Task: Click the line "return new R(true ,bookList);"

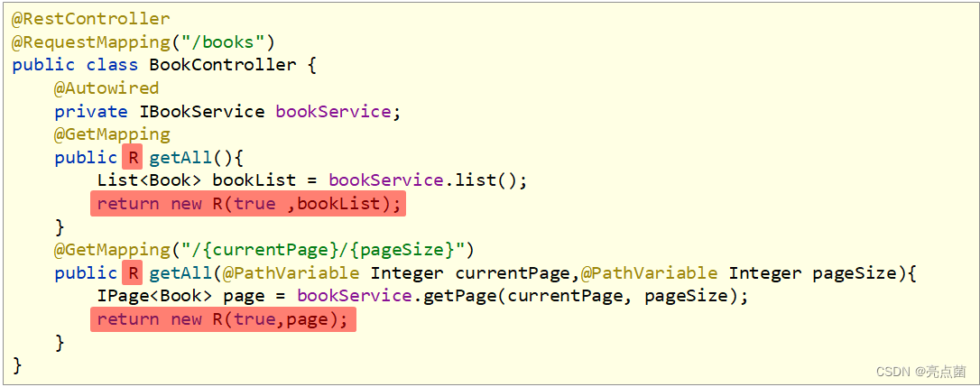Action: tap(248, 204)
